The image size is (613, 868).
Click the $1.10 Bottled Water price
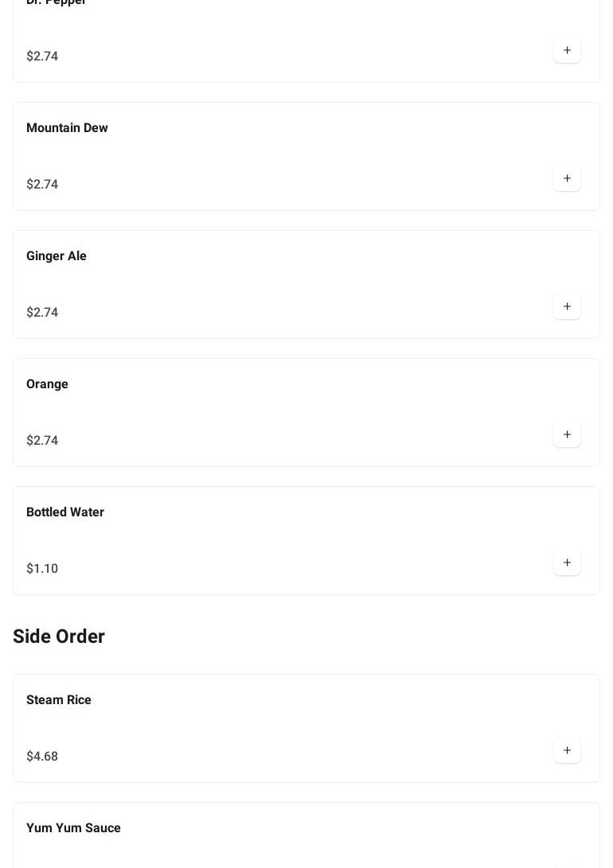click(42, 569)
